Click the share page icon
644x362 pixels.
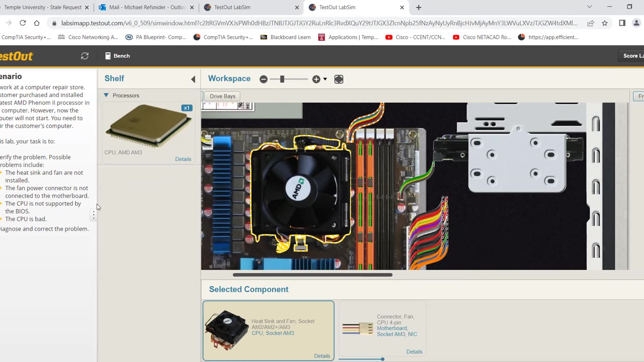(591, 23)
